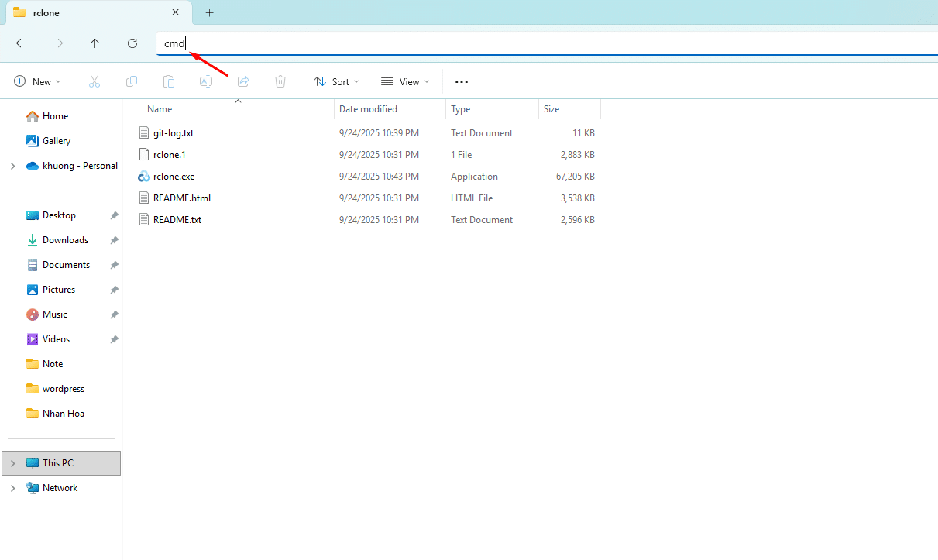
Task: Unpin Desktop using its pin icon
Action: click(114, 215)
